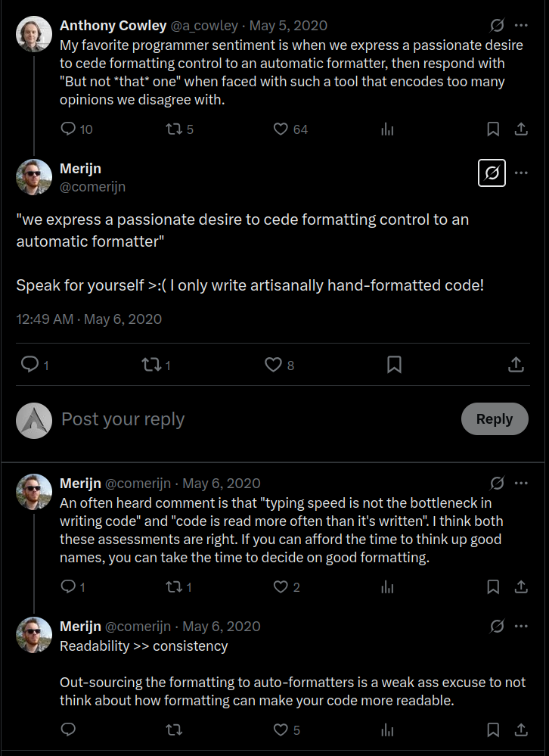Reply to Anthony Cowley's tweet
This screenshot has width=549, height=756.
pos(69,129)
